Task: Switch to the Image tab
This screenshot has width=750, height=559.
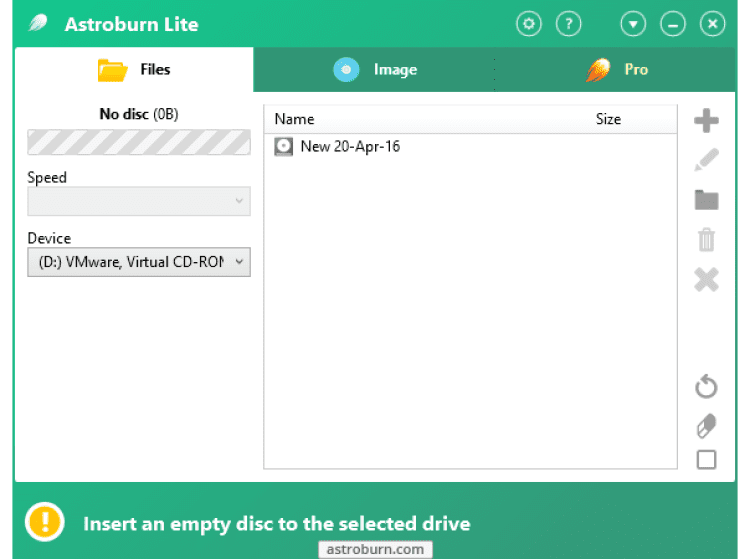Action: point(374,69)
